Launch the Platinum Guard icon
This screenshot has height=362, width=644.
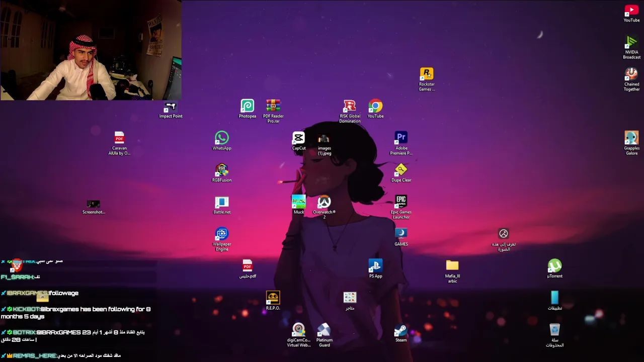click(x=324, y=335)
